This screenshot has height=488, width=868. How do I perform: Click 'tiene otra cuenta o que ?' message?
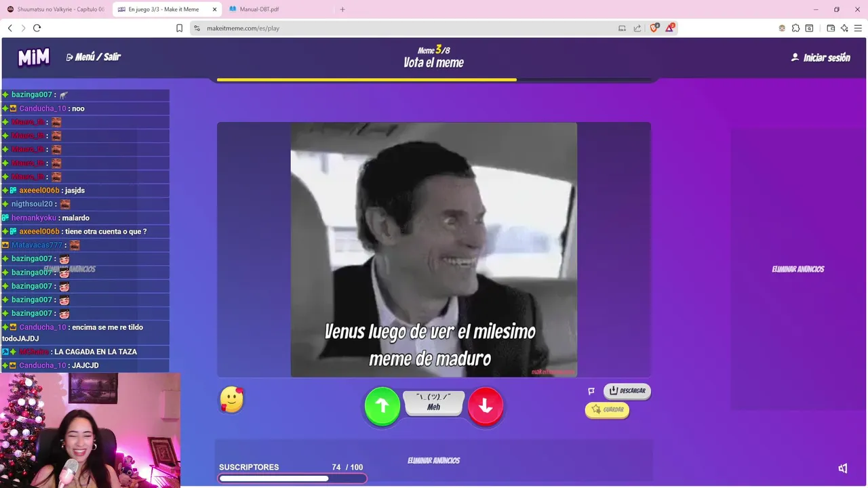coord(106,231)
